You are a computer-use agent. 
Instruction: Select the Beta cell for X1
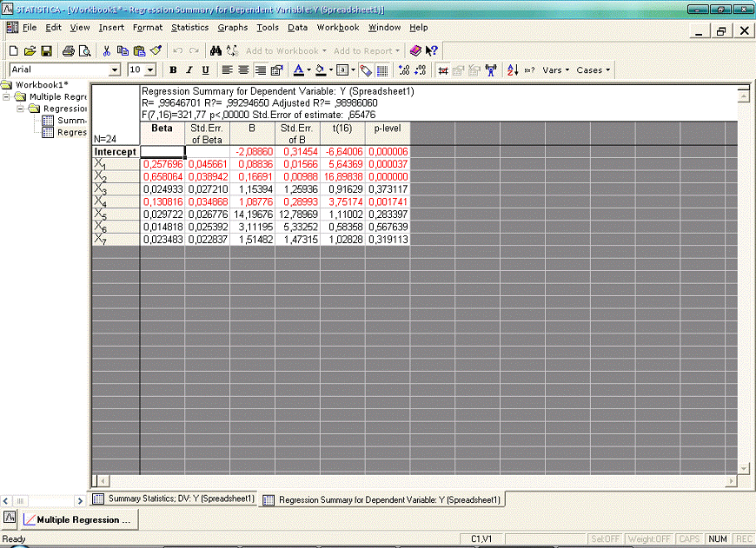162,163
